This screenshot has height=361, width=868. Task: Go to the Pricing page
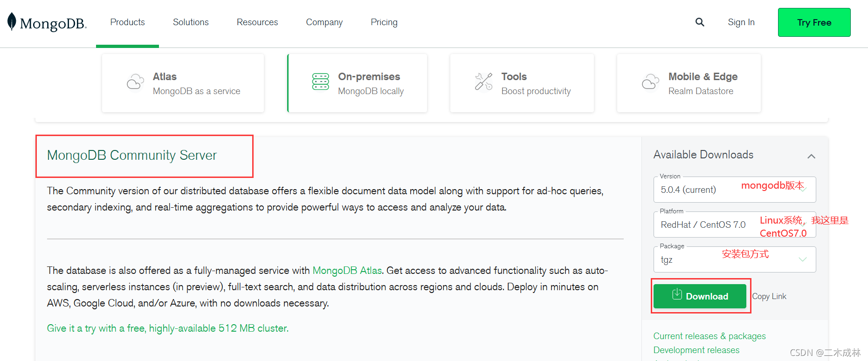pos(384,22)
